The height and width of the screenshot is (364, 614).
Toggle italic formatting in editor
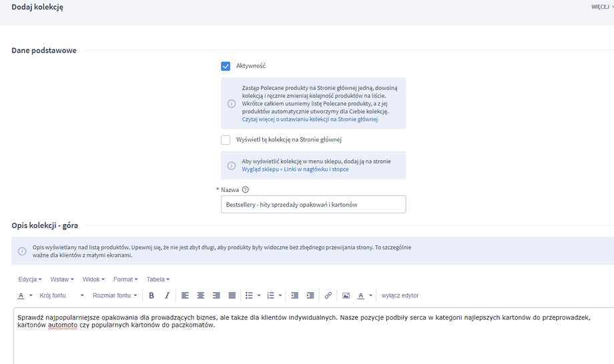coord(167,295)
